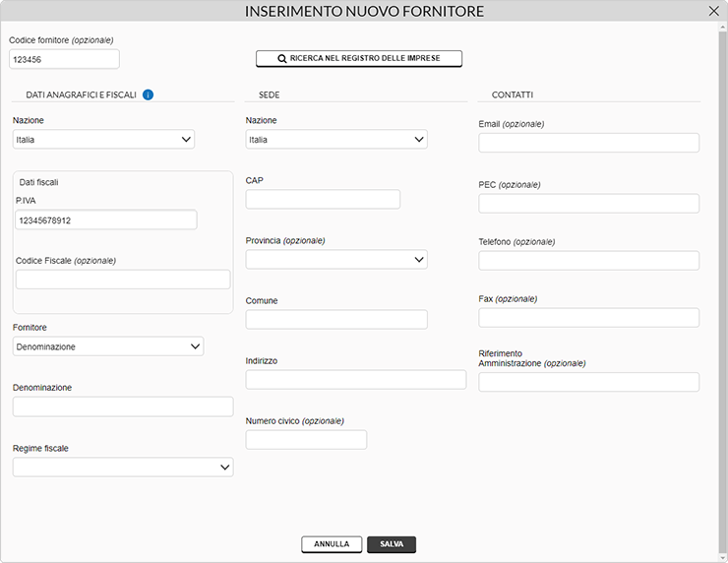Click the SALVA button
This screenshot has height=563, width=728.
[392, 544]
